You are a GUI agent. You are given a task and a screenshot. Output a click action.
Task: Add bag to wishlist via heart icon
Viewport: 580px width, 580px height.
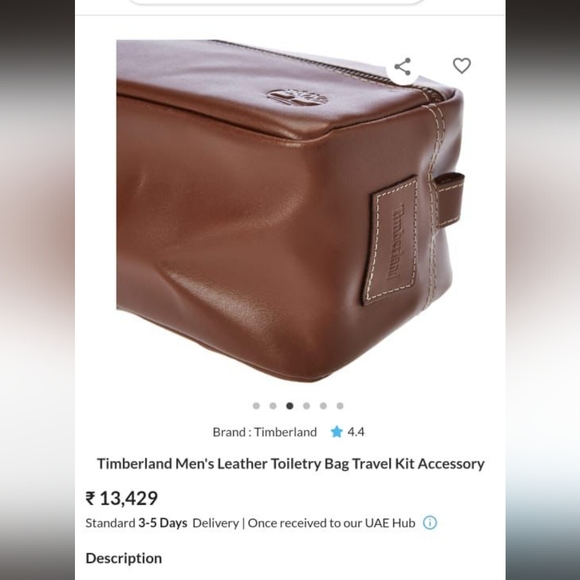pyautogui.click(x=462, y=66)
